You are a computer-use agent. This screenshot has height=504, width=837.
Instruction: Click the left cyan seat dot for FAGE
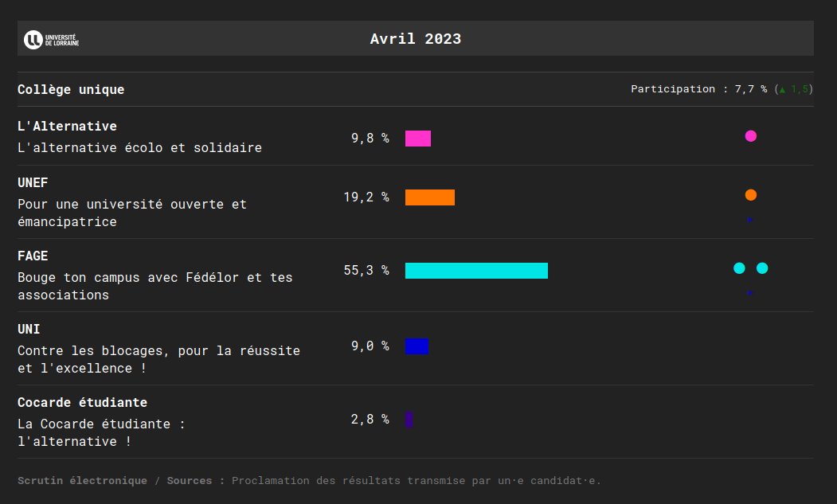pyautogui.click(x=739, y=268)
